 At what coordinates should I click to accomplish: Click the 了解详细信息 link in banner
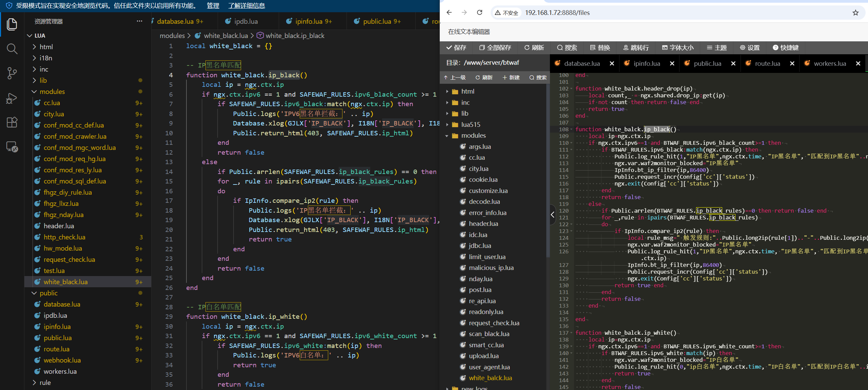(246, 6)
